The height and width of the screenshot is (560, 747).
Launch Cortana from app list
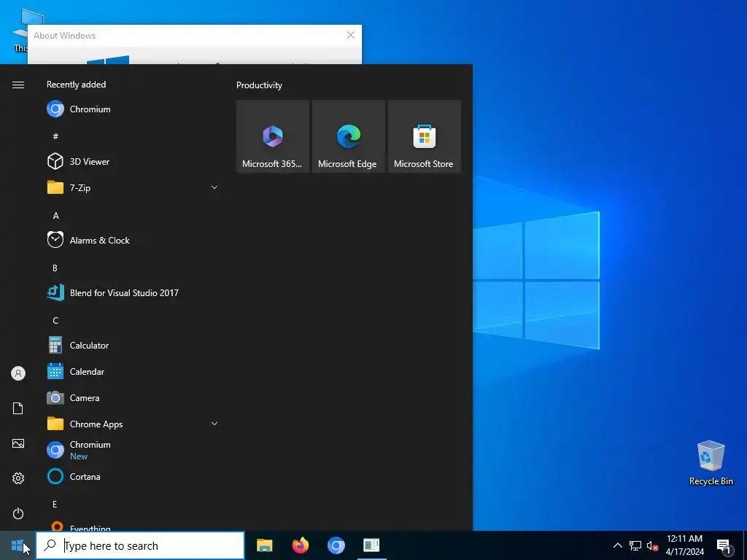point(133,476)
